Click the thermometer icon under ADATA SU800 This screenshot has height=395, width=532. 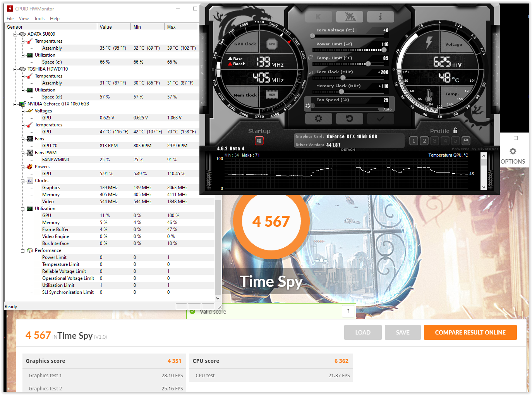point(30,41)
